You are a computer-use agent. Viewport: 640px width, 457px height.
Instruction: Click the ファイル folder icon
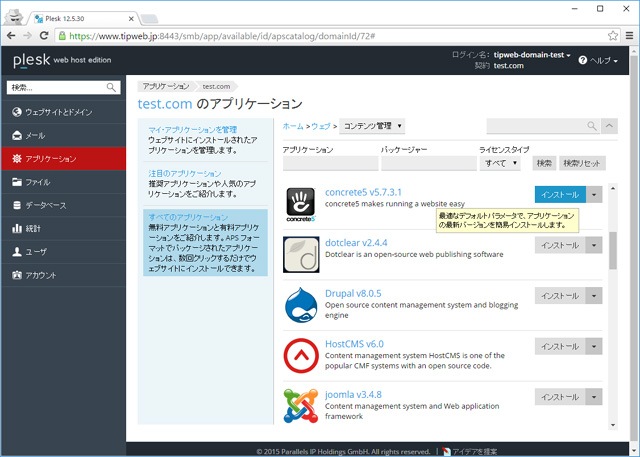[x=17, y=182]
